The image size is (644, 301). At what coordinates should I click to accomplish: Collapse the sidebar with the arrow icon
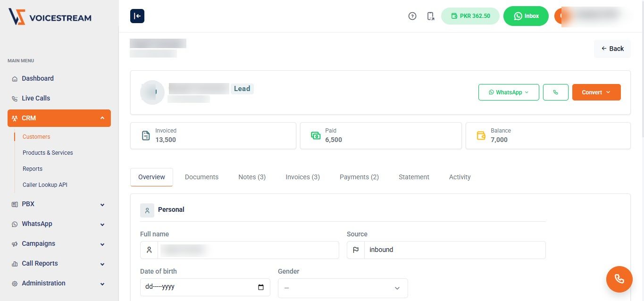137,16
